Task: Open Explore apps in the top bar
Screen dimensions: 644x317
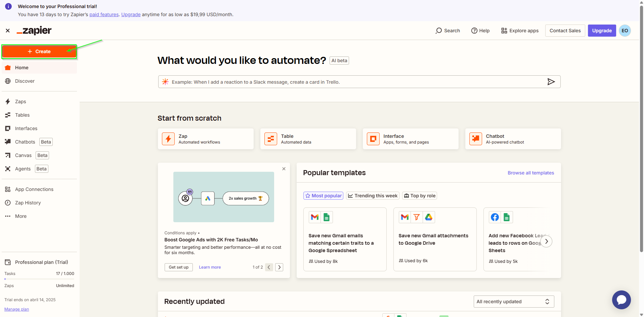Action: (520, 31)
